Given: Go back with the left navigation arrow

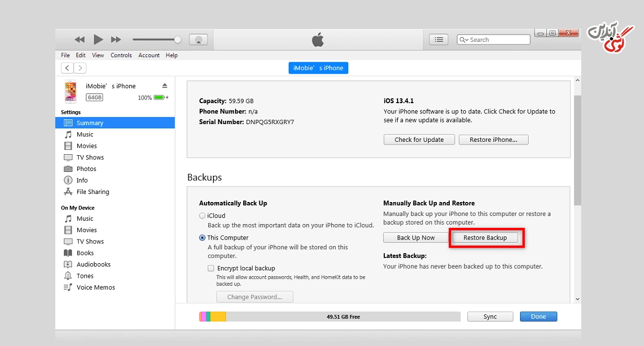Looking at the screenshot, I should pos(68,68).
